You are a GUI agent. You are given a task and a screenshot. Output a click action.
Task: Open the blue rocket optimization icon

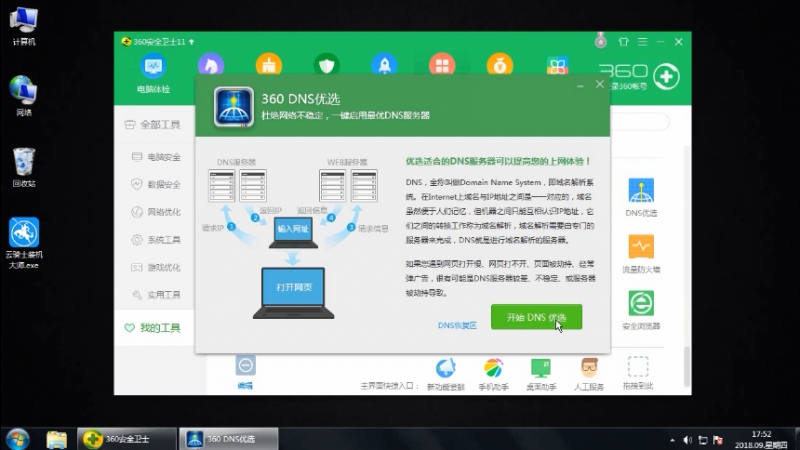tap(384, 65)
